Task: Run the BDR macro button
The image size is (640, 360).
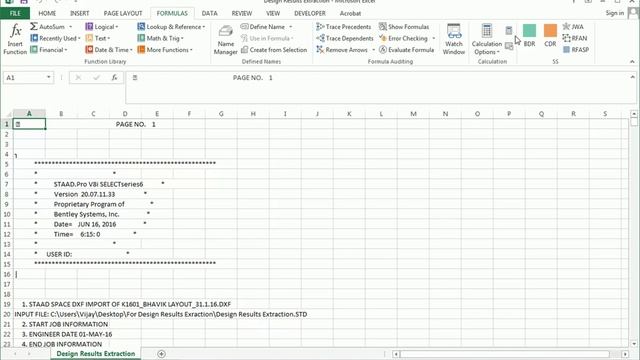Action: pos(529,35)
